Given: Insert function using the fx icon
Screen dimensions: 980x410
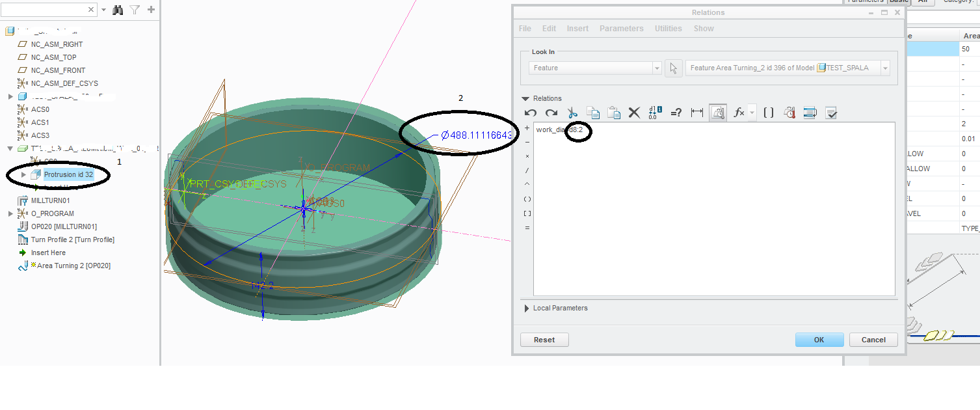Looking at the screenshot, I should pyautogui.click(x=739, y=113).
